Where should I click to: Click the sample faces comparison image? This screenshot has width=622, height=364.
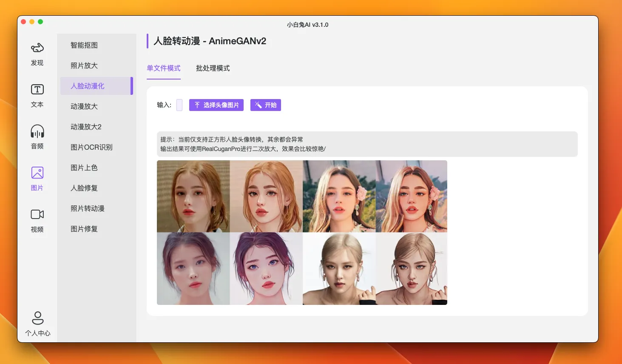[302, 233]
